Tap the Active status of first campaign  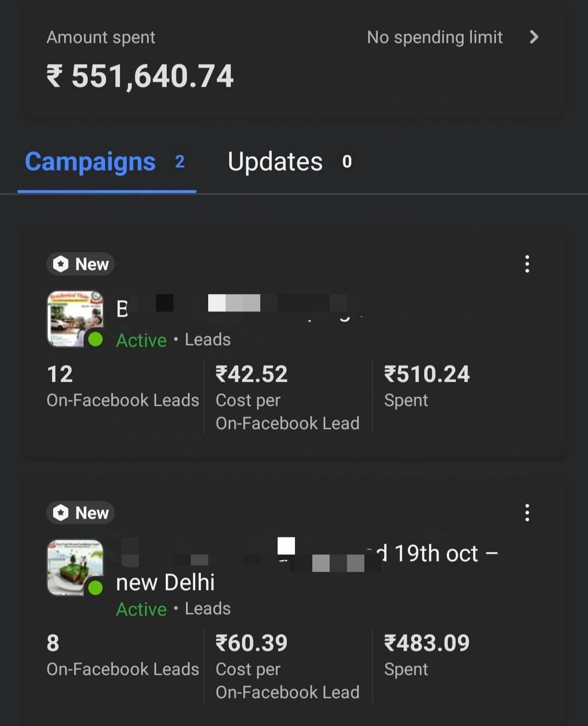coord(141,340)
